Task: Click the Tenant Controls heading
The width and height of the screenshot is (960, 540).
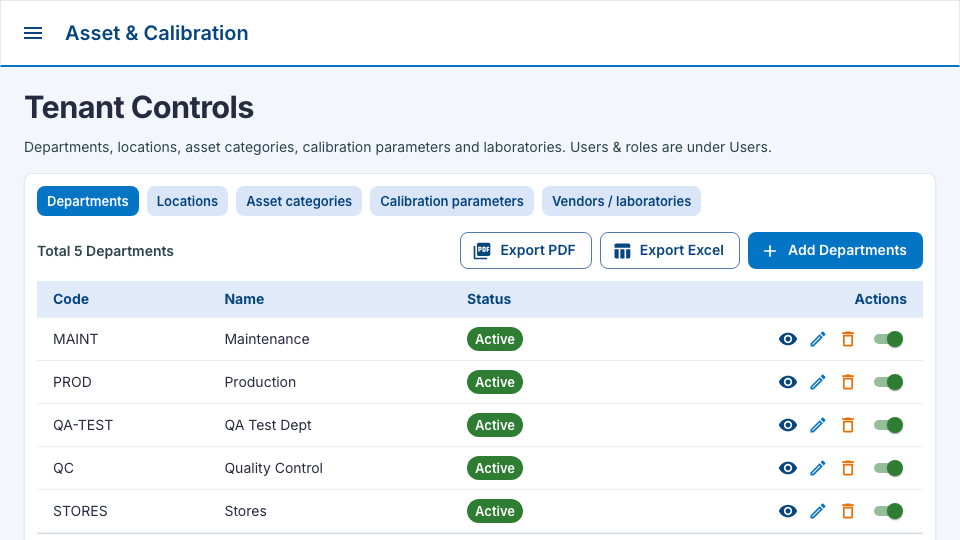Action: (x=139, y=107)
